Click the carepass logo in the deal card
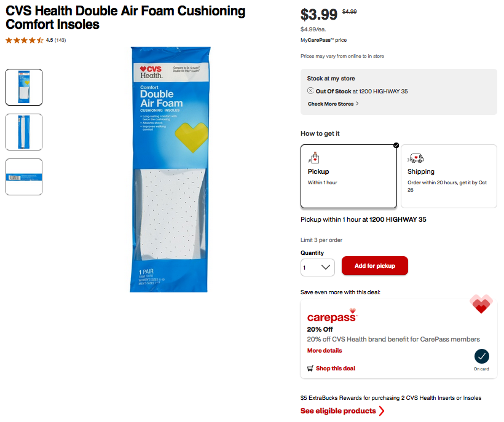 point(332,316)
